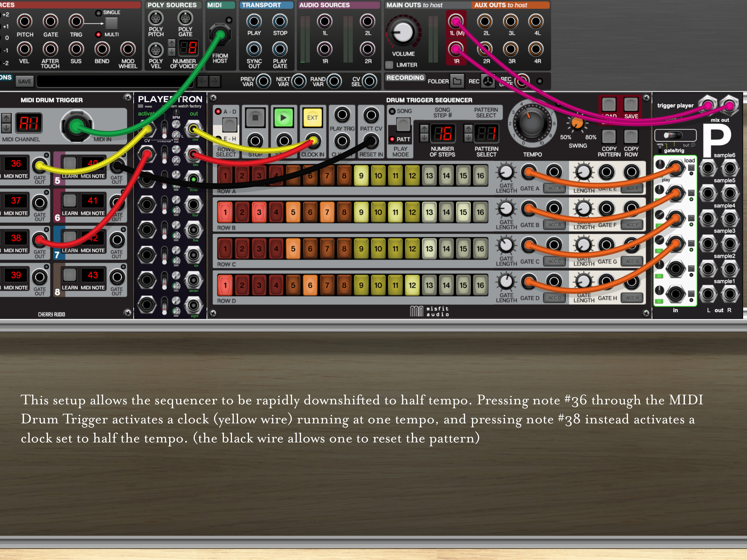Open the recording folder icon
Screen dimensions: 747x560
click(457, 81)
